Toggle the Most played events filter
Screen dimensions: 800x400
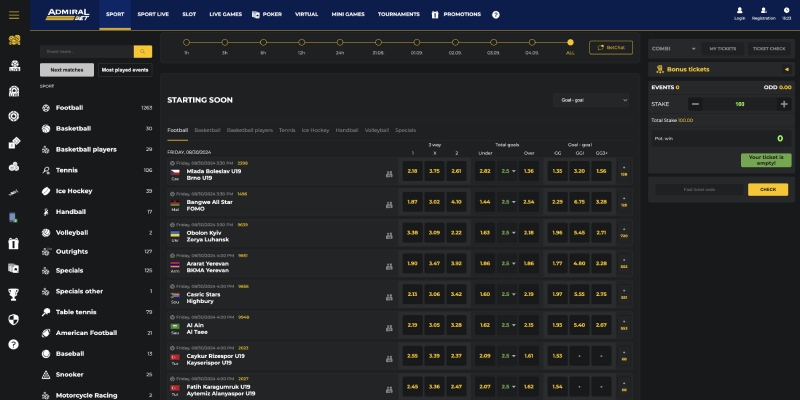[x=125, y=70]
